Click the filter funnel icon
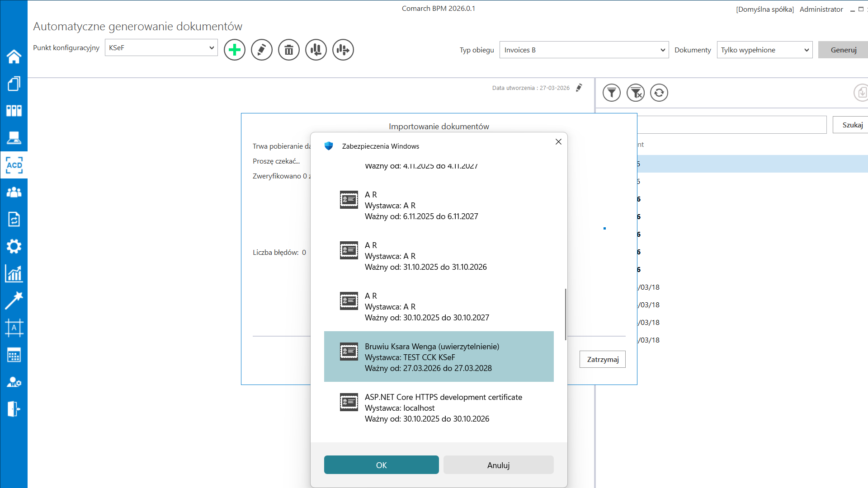 (x=611, y=93)
